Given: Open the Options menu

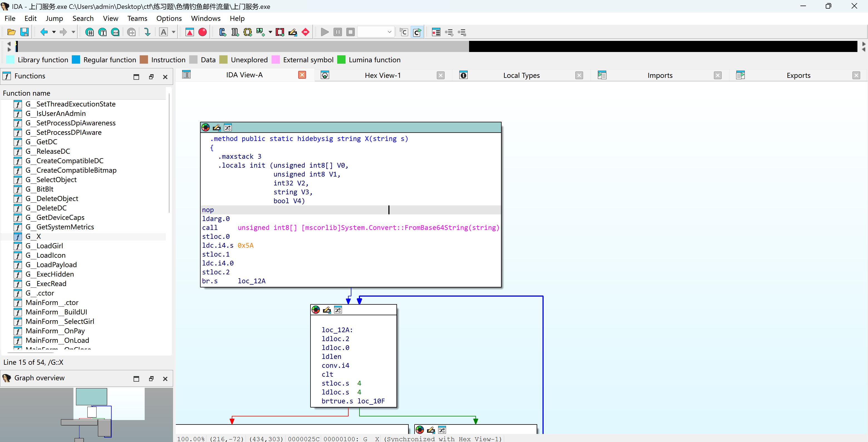Looking at the screenshot, I should 169,19.
